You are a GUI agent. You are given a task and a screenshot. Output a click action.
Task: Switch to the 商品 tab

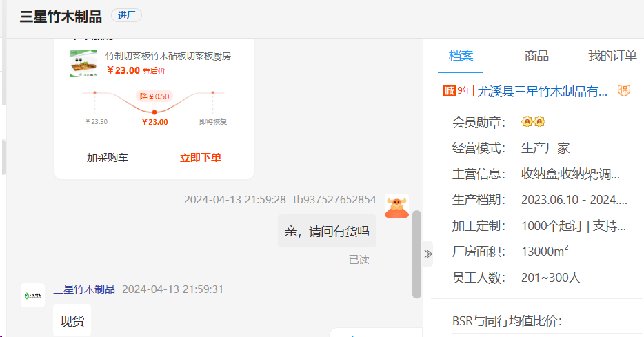click(536, 56)
